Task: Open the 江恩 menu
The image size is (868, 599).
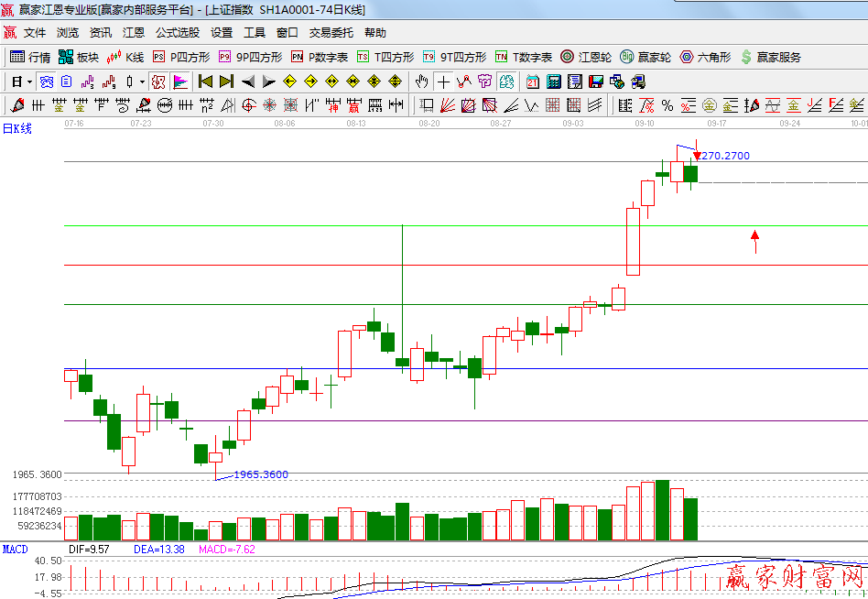Action: tap(134, 33)
